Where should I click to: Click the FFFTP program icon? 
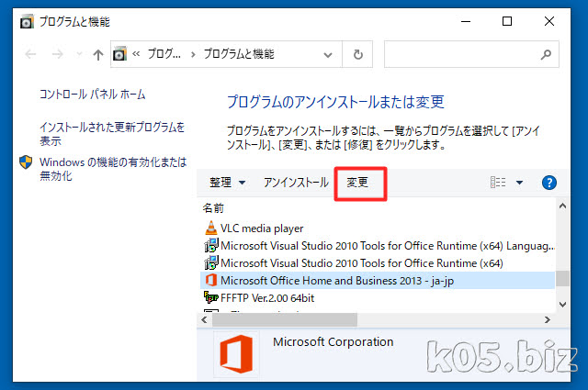click(211, 298)
